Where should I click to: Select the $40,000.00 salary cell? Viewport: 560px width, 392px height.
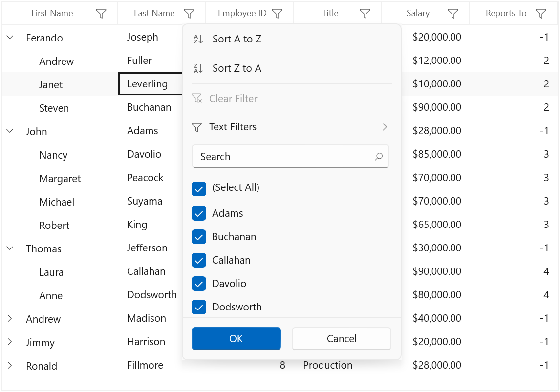(x=437, y=318)
